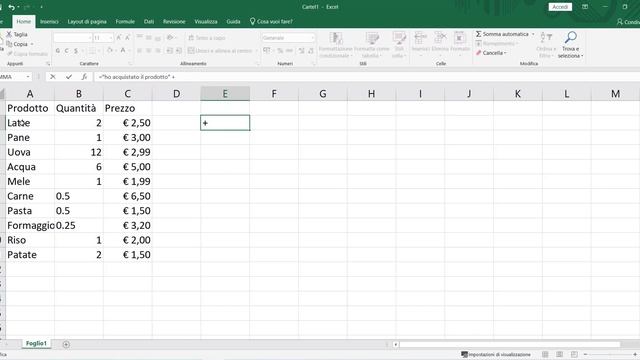Image resolution: width=640 pixels, height=360 pixels.
Task: Open the Visualizza ribbon tab
Action: coord(206,22)
